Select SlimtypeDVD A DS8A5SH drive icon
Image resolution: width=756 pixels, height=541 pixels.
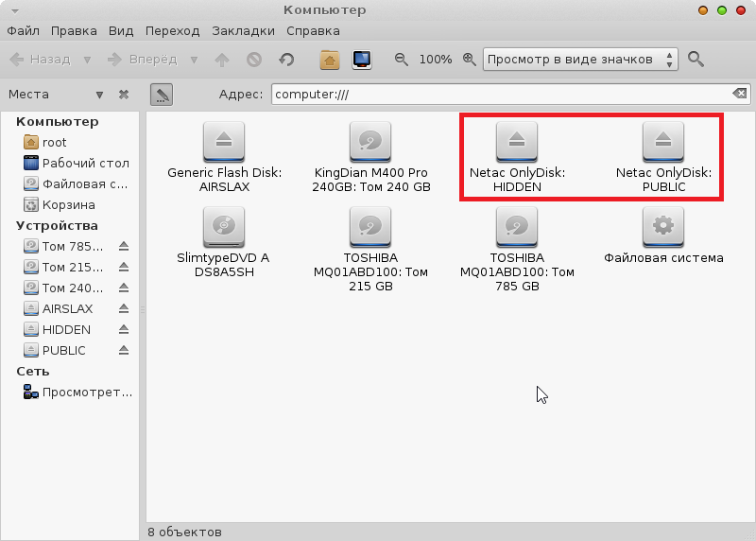[224, 227]
